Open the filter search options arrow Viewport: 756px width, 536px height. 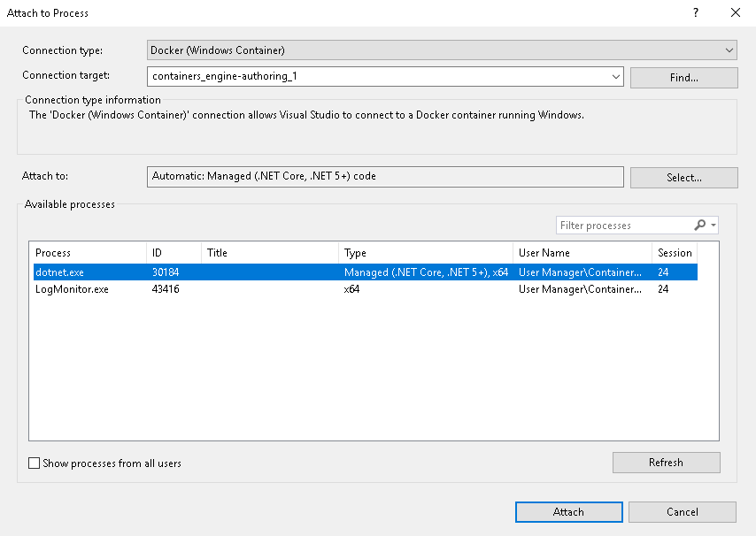click(x=714, y=225)
